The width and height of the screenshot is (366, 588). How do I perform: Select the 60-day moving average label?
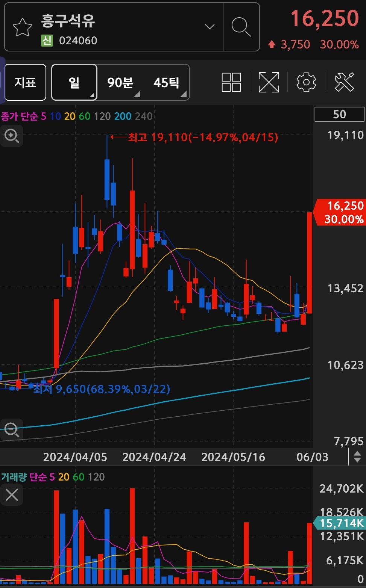click(85, 116)
